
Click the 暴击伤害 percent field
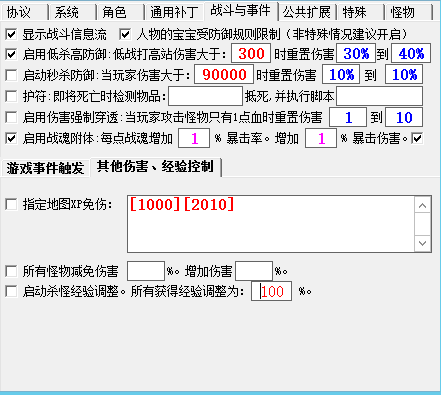point(321,138)
